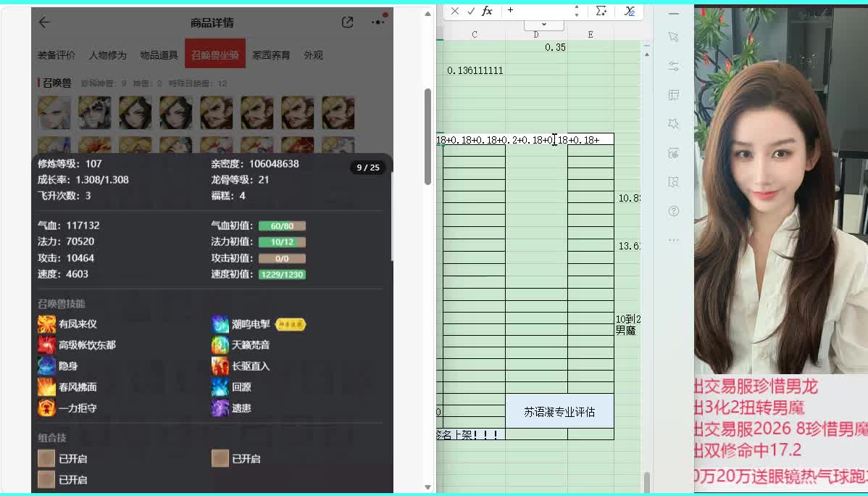The height and width of the screenshot is (496, 868).
Task: Click the AI sum sigma icon
Action: coord(601,11)
